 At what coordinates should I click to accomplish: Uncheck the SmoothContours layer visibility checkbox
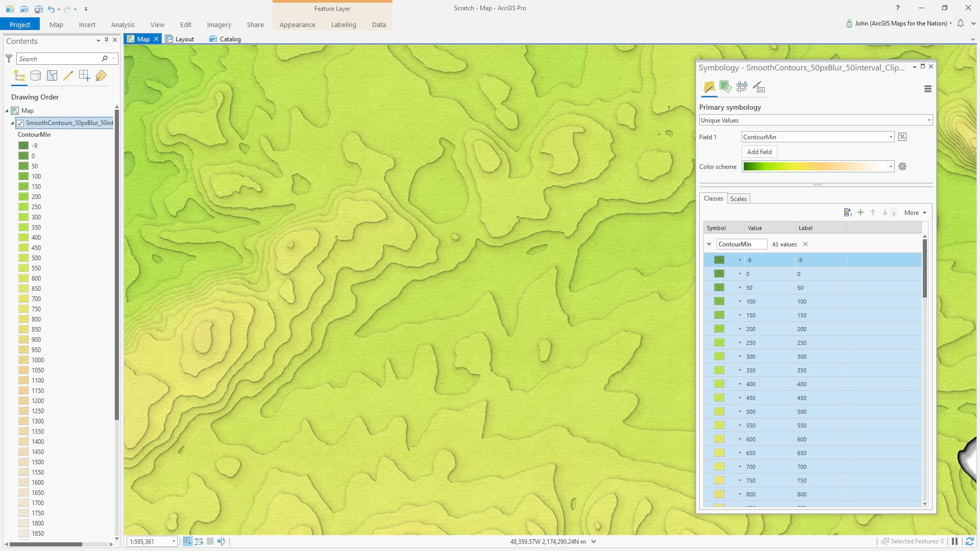(x=20, y=123)
